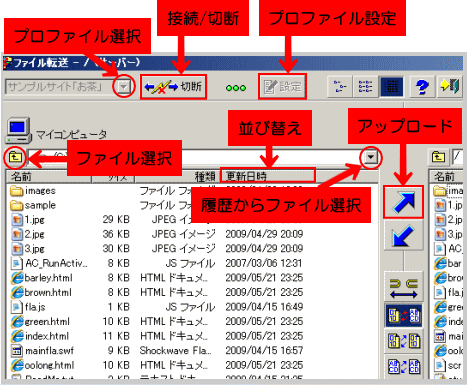This screenshot has width=467, height=385.
Task: Select green.html in the local list
Action: (x=40, y=321)
